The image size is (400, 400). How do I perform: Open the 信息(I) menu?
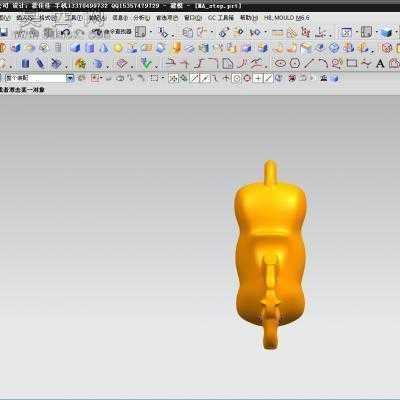point(120,18)
